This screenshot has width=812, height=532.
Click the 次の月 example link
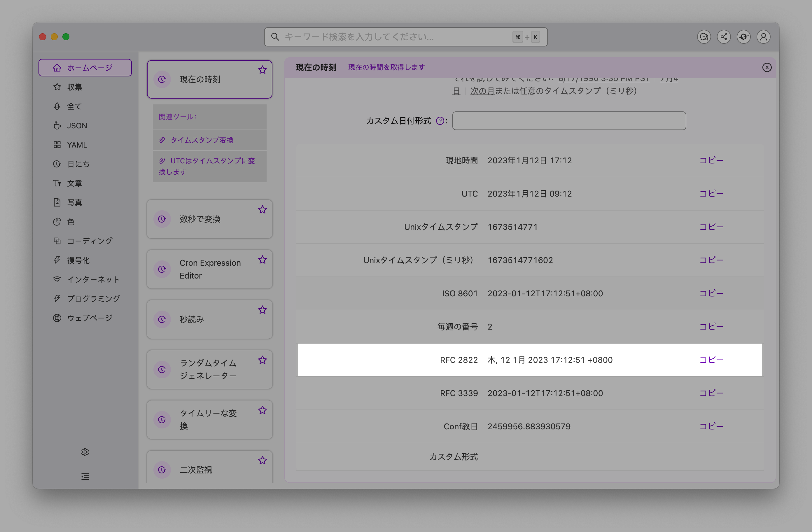[482, 91]
